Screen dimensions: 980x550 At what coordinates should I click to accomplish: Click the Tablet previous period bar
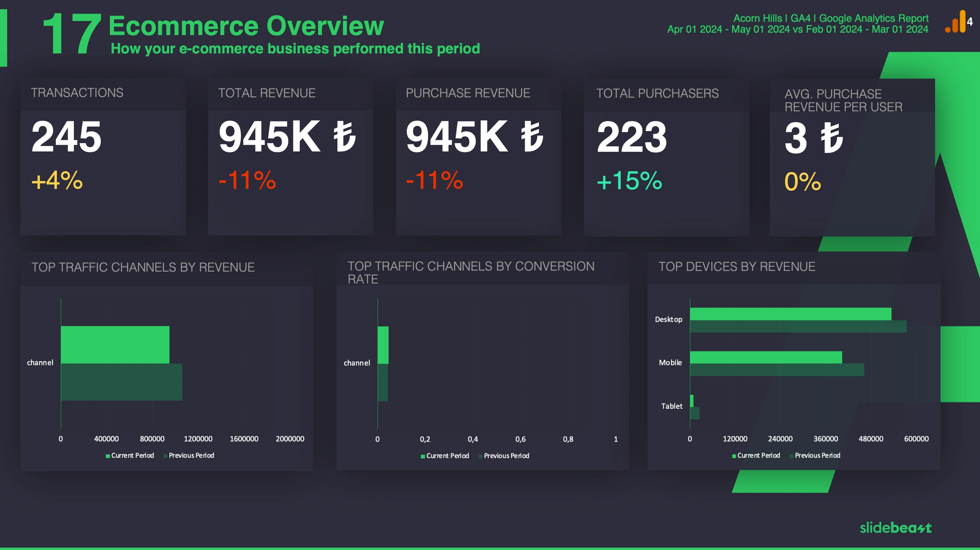click(x=695, y=414)
